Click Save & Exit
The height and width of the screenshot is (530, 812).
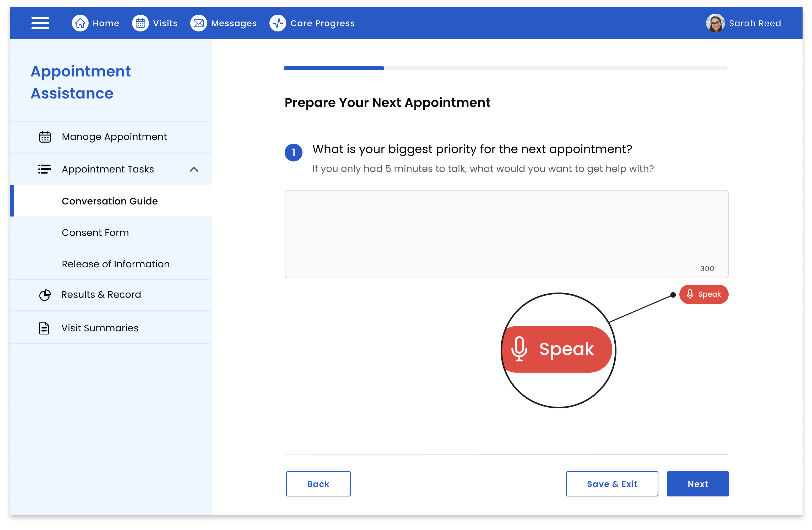point(612,484)
